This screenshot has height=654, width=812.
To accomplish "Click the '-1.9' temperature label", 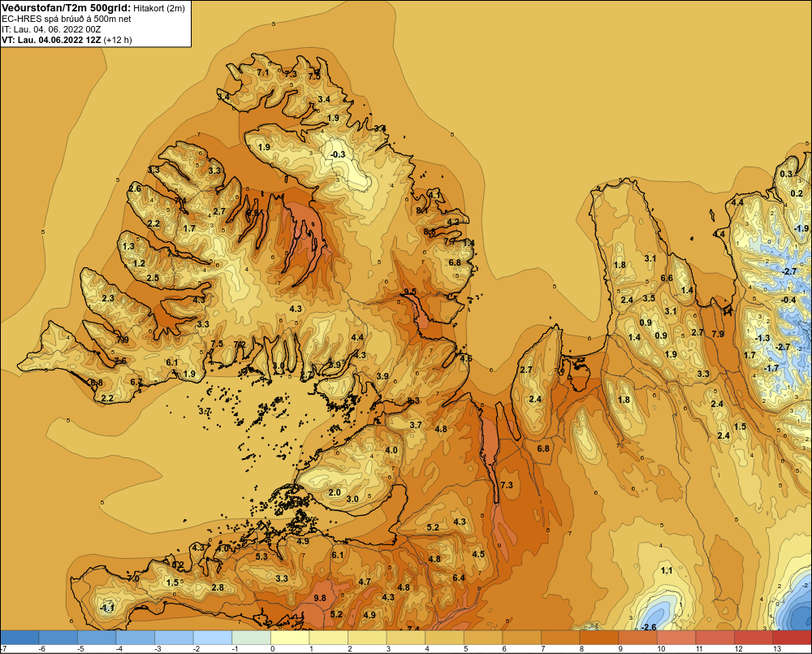I will click(x=801, y=228).
